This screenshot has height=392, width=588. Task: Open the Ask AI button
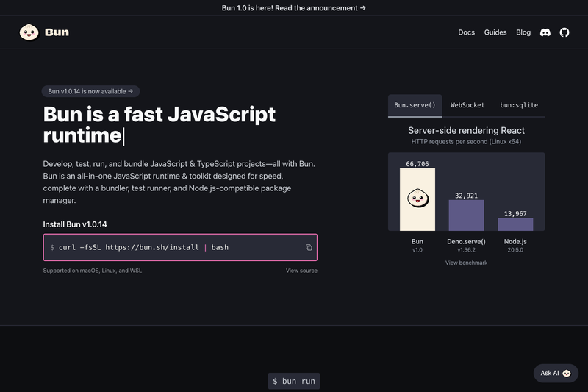[556, 373]
